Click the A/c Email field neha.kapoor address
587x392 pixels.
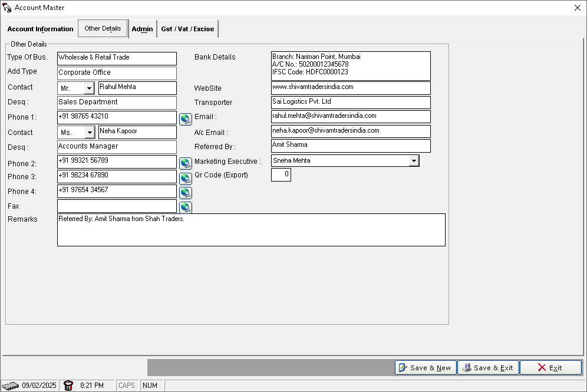(x=351, y=131)
